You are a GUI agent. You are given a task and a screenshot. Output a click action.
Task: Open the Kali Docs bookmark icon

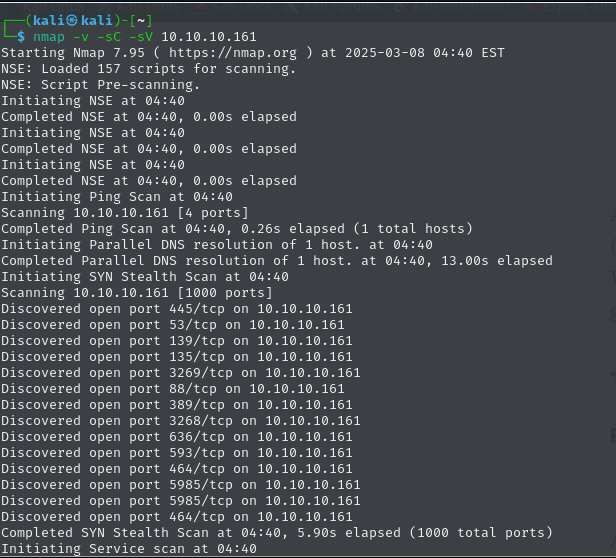(x=201, y=7)
